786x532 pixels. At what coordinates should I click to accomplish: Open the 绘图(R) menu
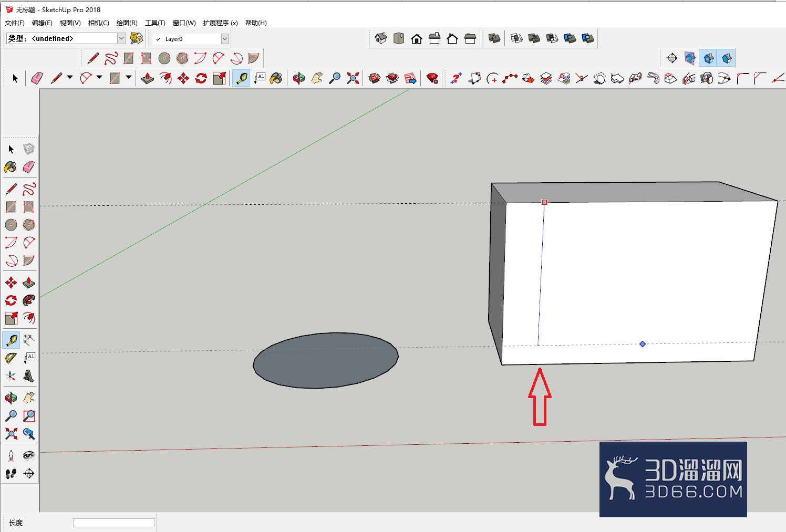click(127, 23)
